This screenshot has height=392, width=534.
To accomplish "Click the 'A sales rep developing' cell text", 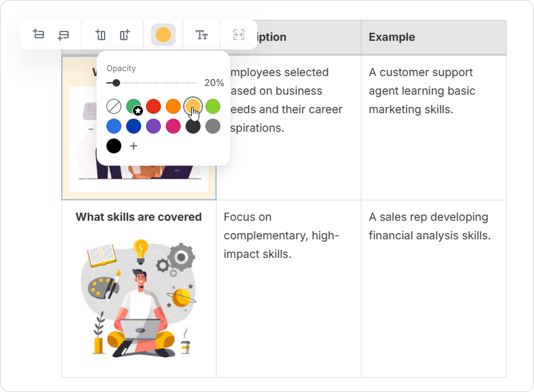I will click(x=429, y=217).
